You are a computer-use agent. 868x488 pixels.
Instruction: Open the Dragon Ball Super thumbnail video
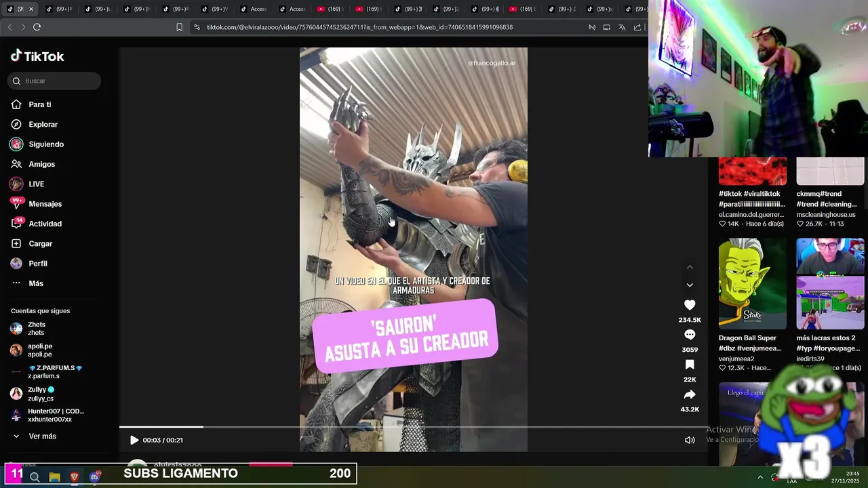click(753, 283)
